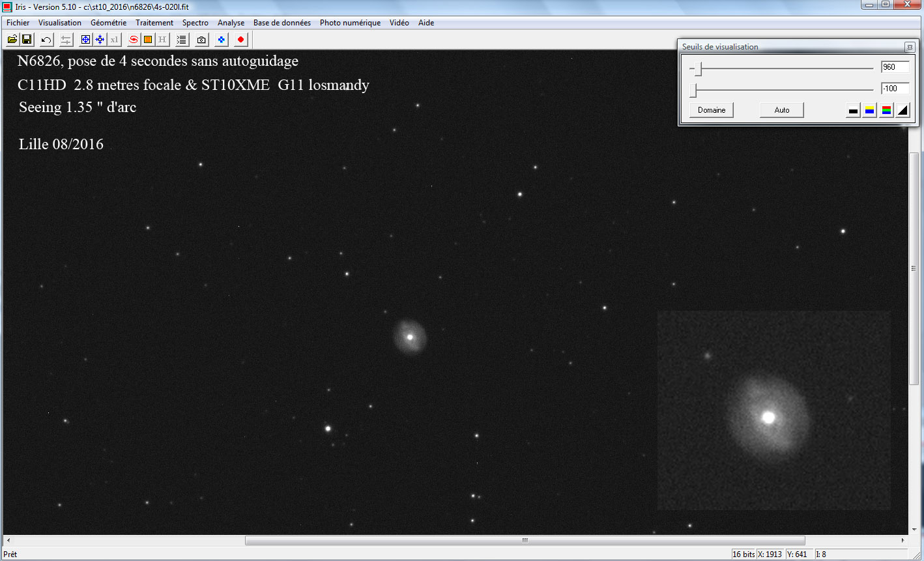The width and height of the screenshot is (924, 561).
Task: Click the black triangle negative icon
Action: [x=902, y=110]
